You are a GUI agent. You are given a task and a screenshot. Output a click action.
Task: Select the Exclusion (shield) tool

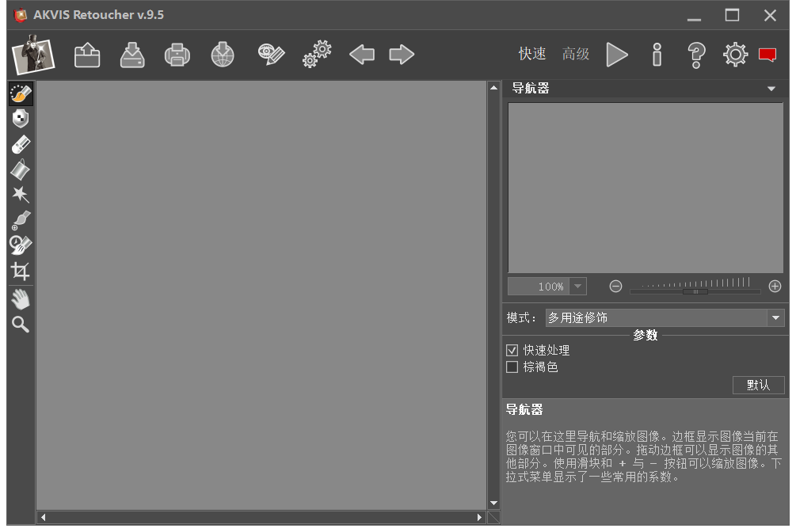pos(21,119)
